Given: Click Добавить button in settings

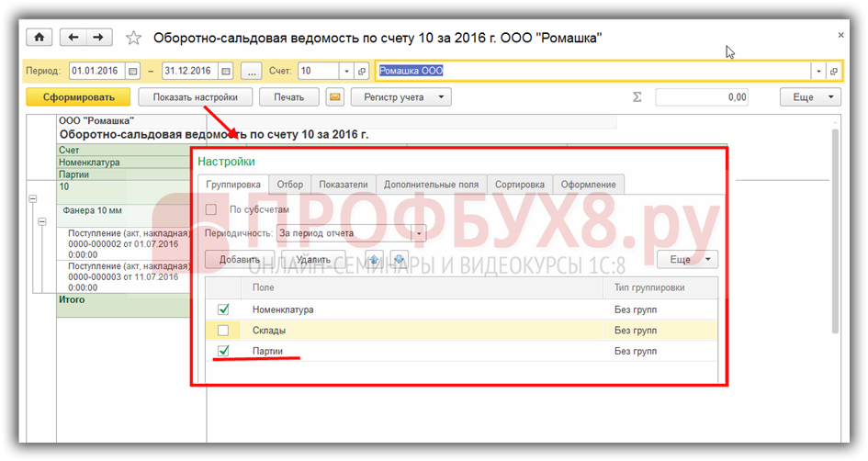Looking at the screenshot, I should [x=240, y=260].
